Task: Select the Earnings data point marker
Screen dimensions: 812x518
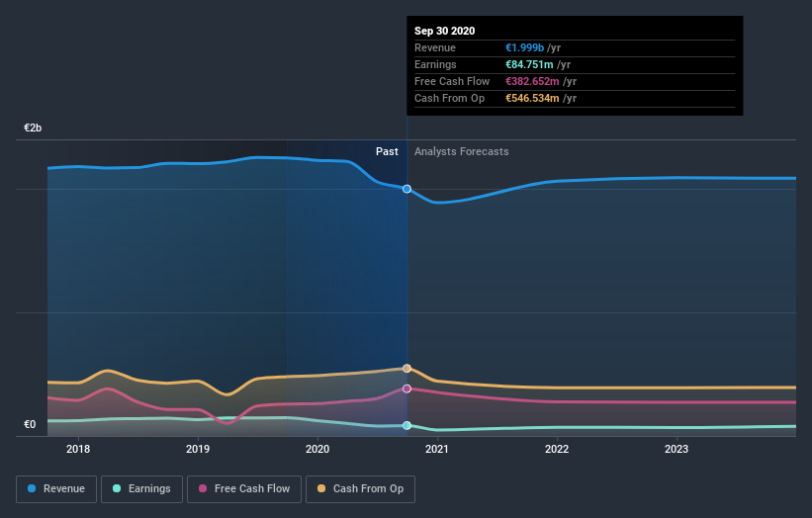Action: point(407,425)
